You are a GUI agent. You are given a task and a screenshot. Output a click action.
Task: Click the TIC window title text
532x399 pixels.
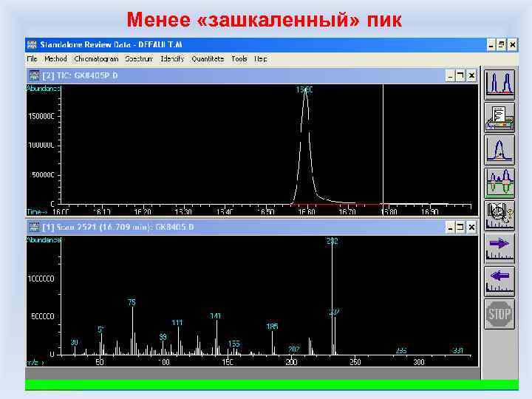(80, 75)
